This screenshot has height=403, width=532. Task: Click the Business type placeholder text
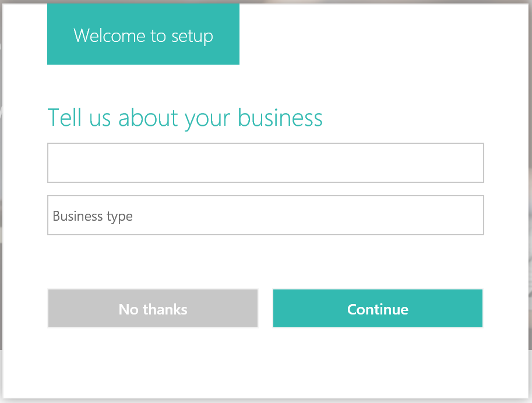[93, 216]
